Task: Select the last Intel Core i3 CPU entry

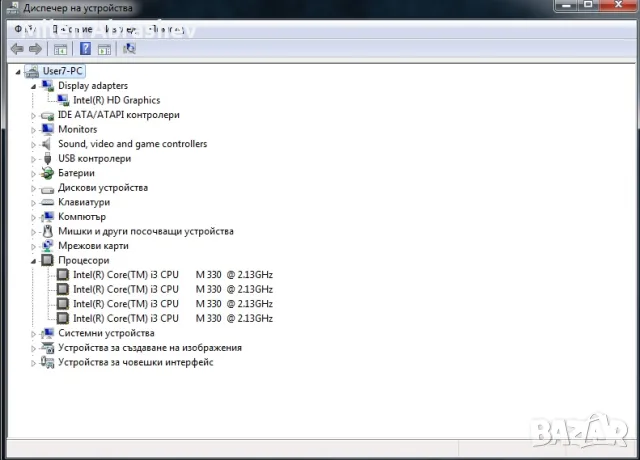Action: (x=173, y=318)
